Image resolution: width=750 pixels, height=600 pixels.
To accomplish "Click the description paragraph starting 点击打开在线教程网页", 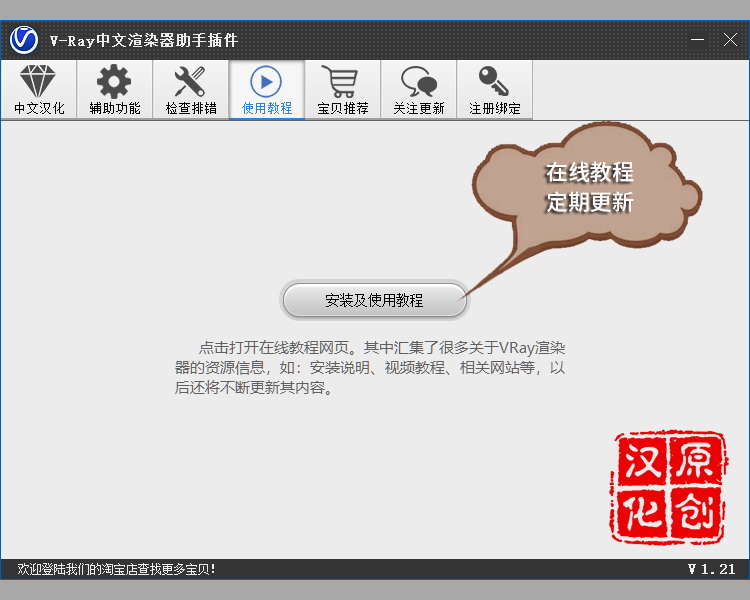I will tap(370, 367).
